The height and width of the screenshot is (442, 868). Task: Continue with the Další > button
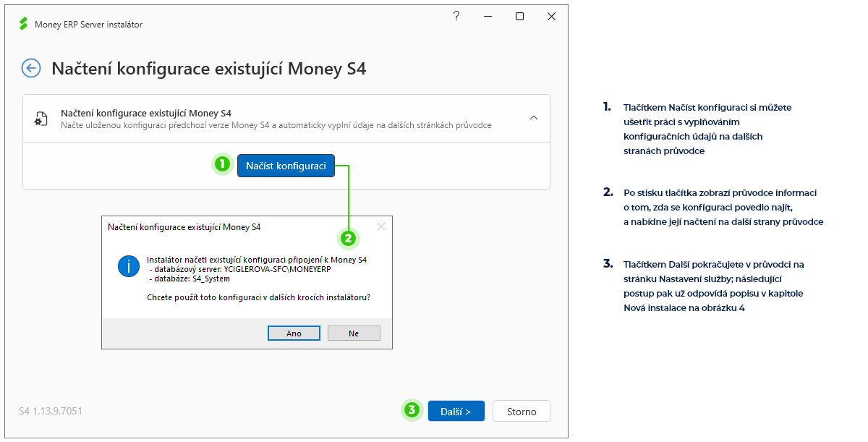coord(456,411)
